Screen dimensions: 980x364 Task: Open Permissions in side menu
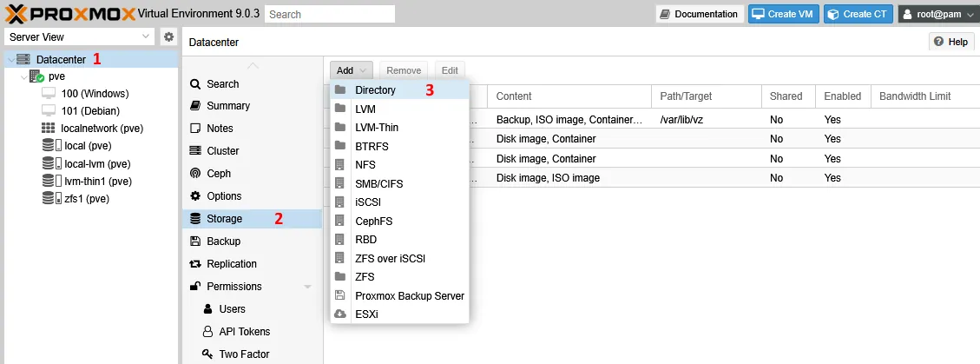coord(253,287)
